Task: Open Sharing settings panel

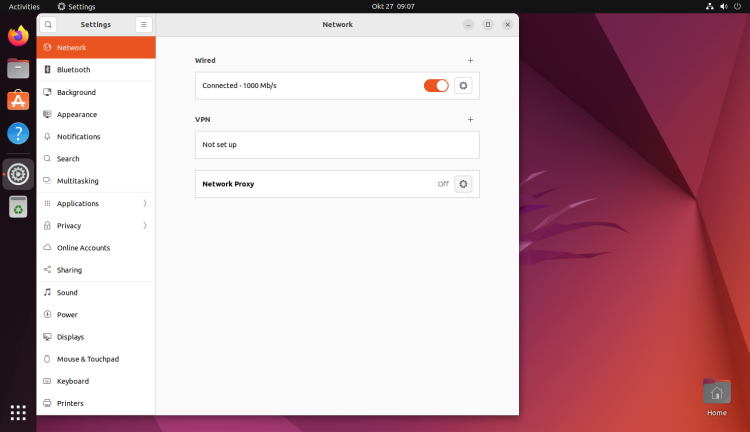Action: [x=96, y=270]
